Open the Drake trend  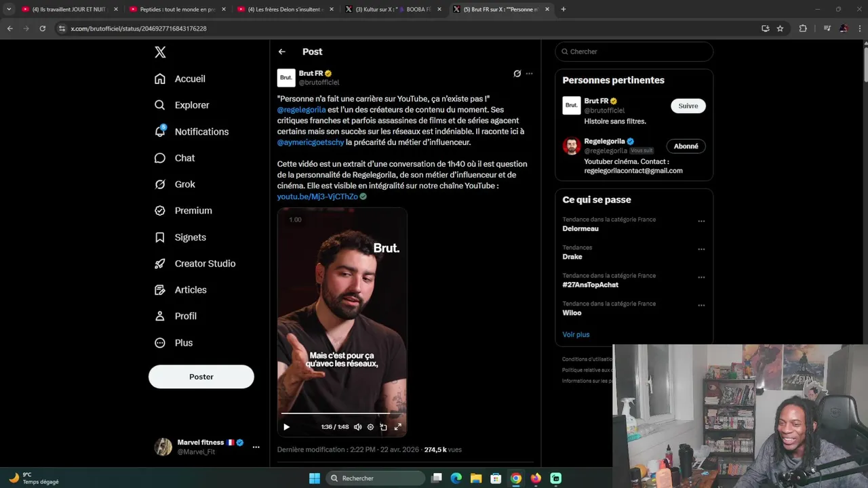coord(572,257)
